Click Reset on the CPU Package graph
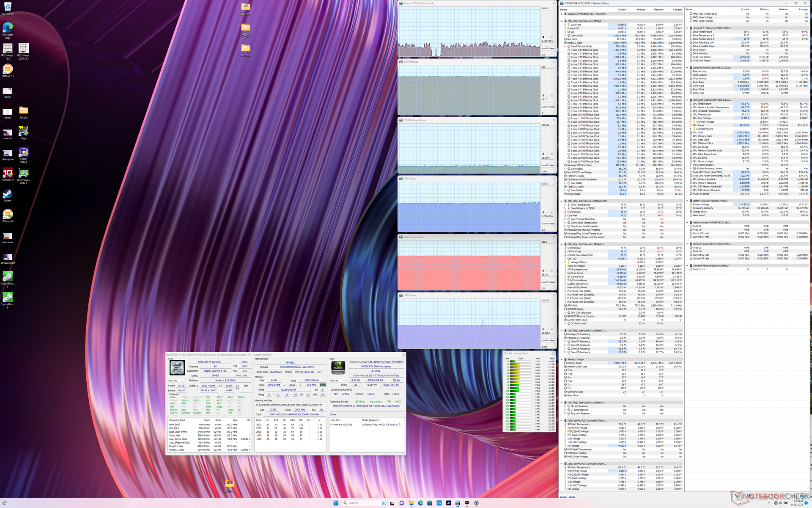812x508 pixels. (551, 107)
